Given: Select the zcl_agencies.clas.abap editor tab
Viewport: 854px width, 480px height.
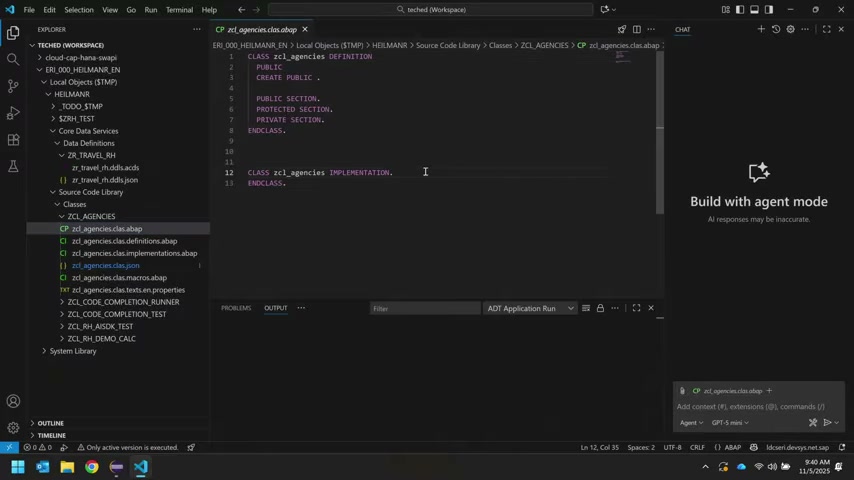Looking at the screenshot, I should click(261, 29).
